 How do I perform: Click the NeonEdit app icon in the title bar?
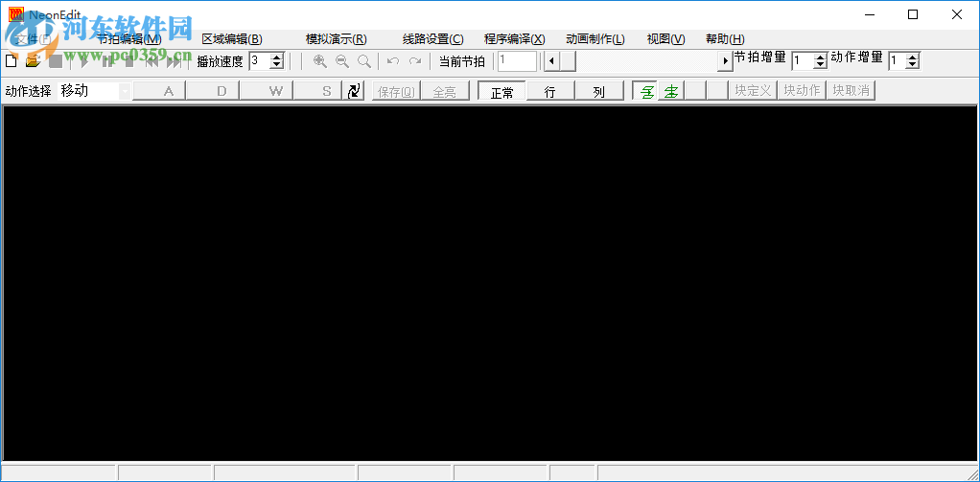14,13
